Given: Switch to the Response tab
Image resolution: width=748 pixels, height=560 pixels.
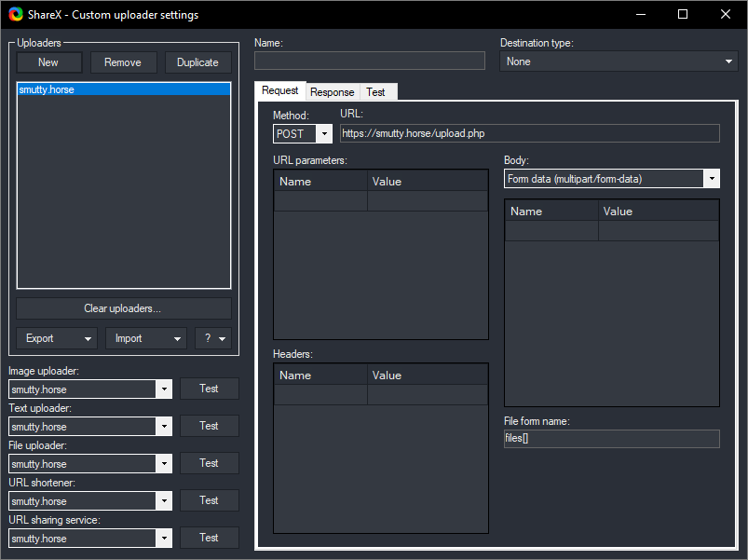Looking at the screenshot, I should pyautogui.click(x=333, y=92).
